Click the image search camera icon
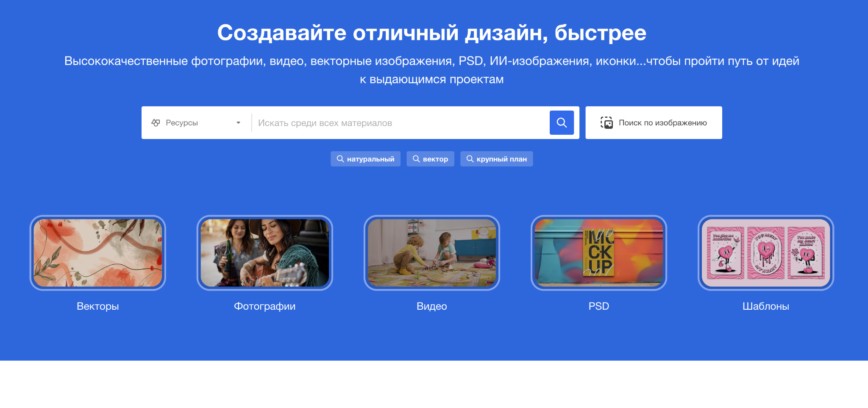This screenshot has height=408, width=868. (606, 123)
